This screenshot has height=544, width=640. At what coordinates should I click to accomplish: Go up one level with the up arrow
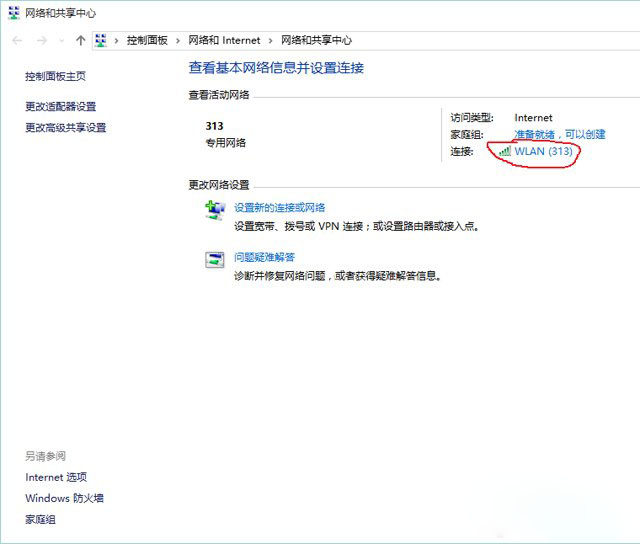[80, 40]
